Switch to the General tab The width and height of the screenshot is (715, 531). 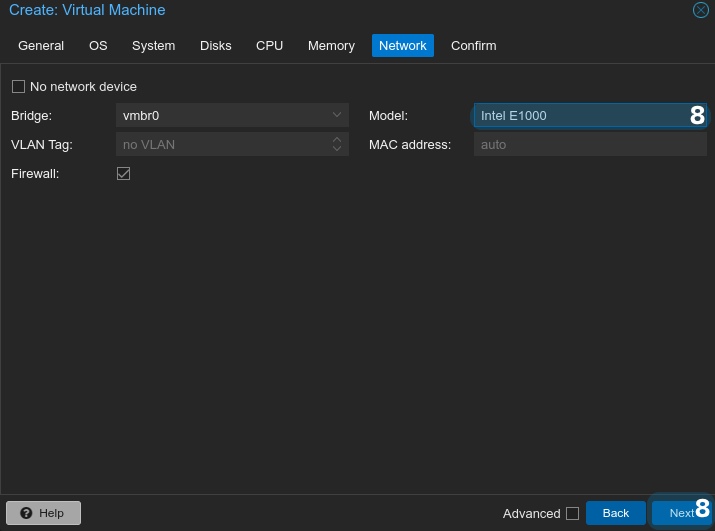pyautogui.click(x=41, y=46)
